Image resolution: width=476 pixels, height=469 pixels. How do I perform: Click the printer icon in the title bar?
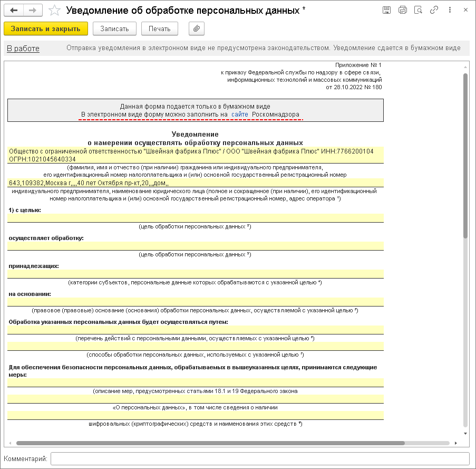403,10
